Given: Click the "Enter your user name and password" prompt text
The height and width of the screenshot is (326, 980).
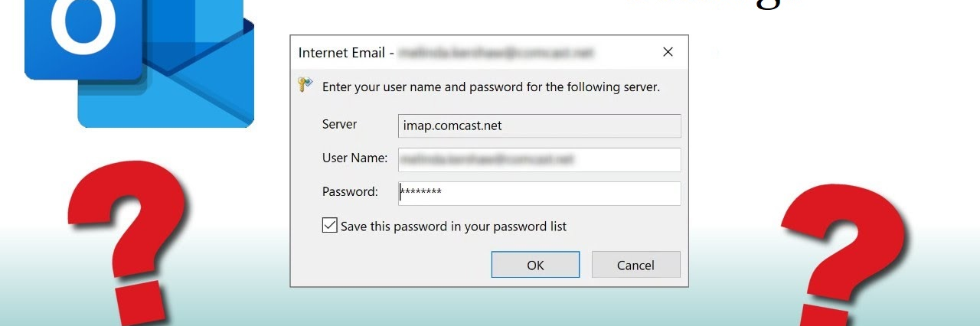Looking at the screenshot, I should [491, 87].
